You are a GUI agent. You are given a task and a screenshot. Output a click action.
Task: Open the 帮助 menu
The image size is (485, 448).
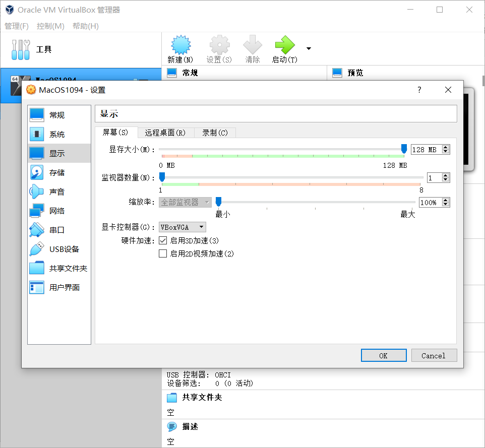pos(85,26)
